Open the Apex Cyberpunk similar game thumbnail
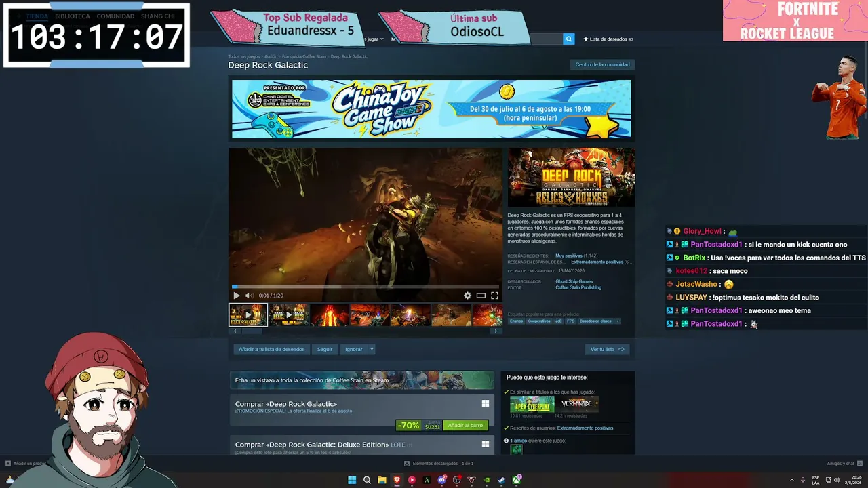Screen dimensions: 868x488 [532, 404]
